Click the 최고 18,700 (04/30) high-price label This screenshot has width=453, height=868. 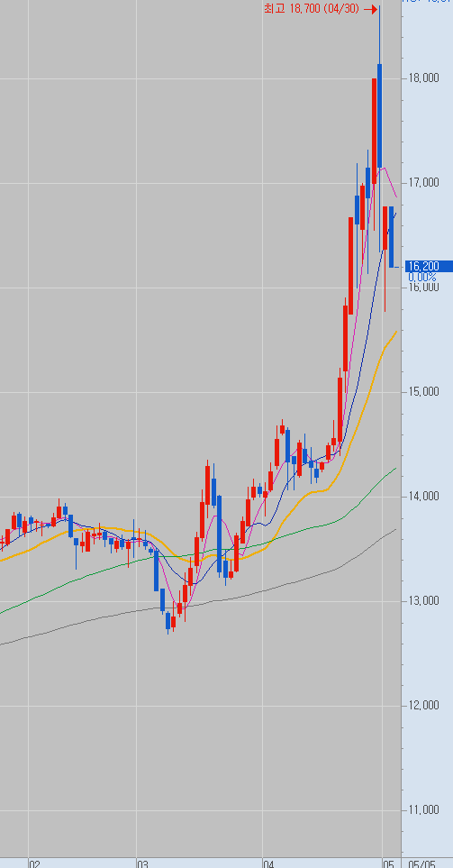312,9
